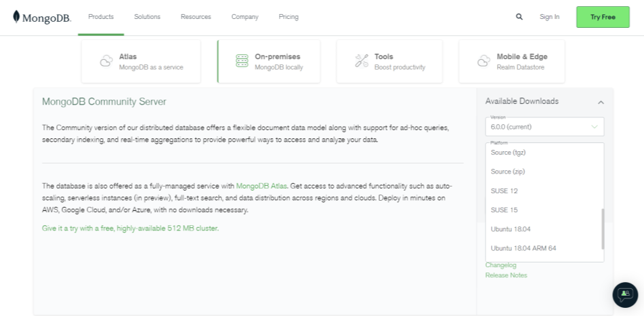This screenshot has height=316, width=644.
Task: Open the chat support widget icon
Action: 625,294
